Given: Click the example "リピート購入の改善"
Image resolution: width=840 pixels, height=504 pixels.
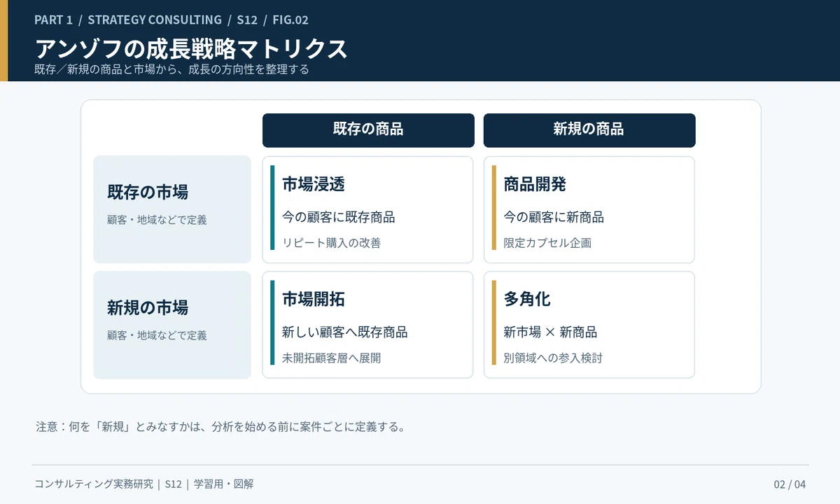Looking at the screenshot, I should point(332,243).
